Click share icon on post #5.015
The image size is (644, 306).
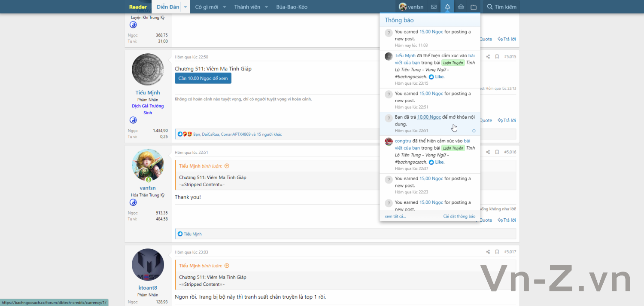pos(488,57)
